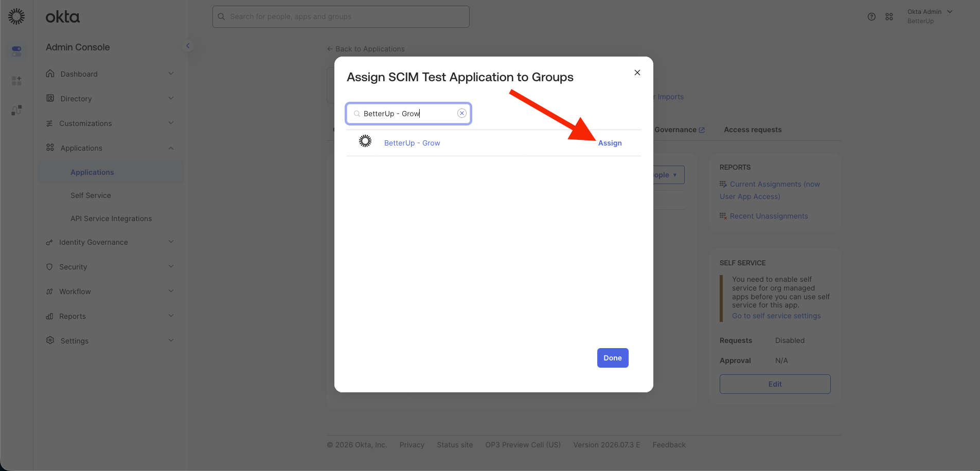Viewport: 980px width, 471px height.
Task: Click the Security shield icon
Action: (49, 267)
